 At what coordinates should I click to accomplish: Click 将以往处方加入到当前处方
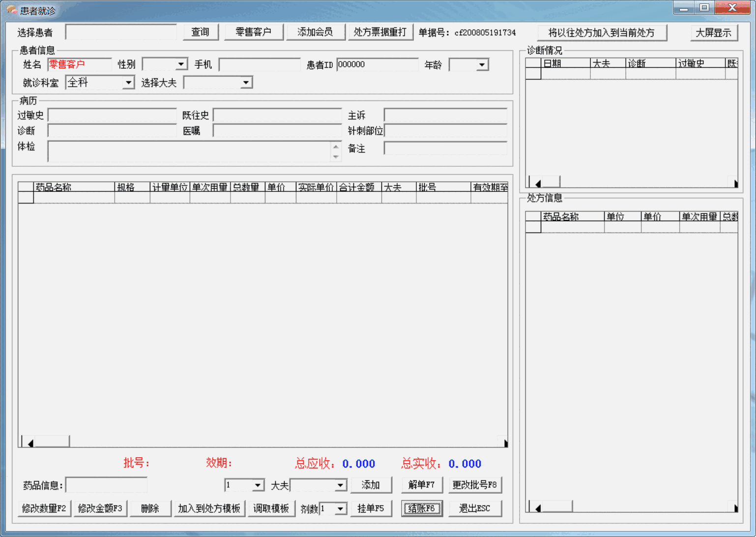click(x=602, y=32)
